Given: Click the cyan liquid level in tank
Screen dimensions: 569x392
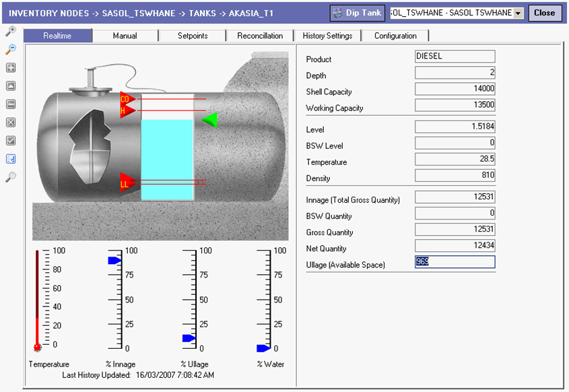Looking at the screenshot, I should point(167,160).
